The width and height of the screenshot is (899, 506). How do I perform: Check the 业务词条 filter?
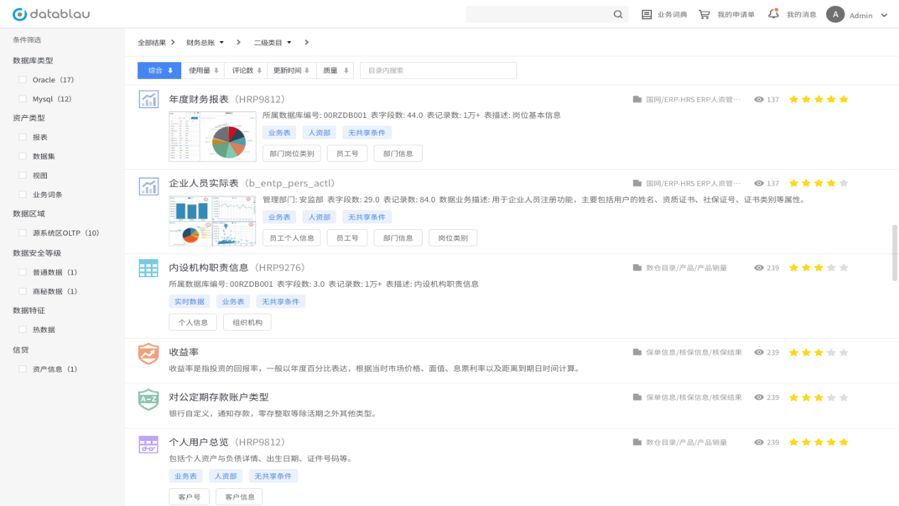click(22, 194)
